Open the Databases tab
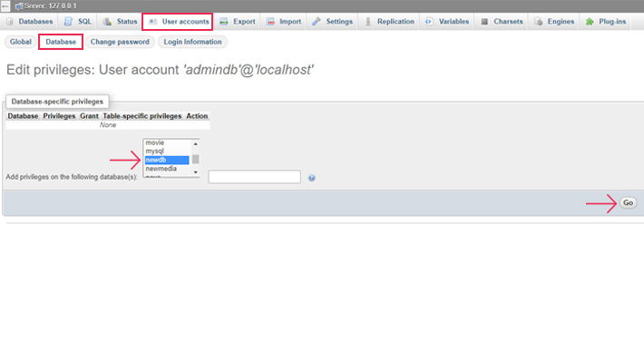644x343 pixels. (30, 22)
